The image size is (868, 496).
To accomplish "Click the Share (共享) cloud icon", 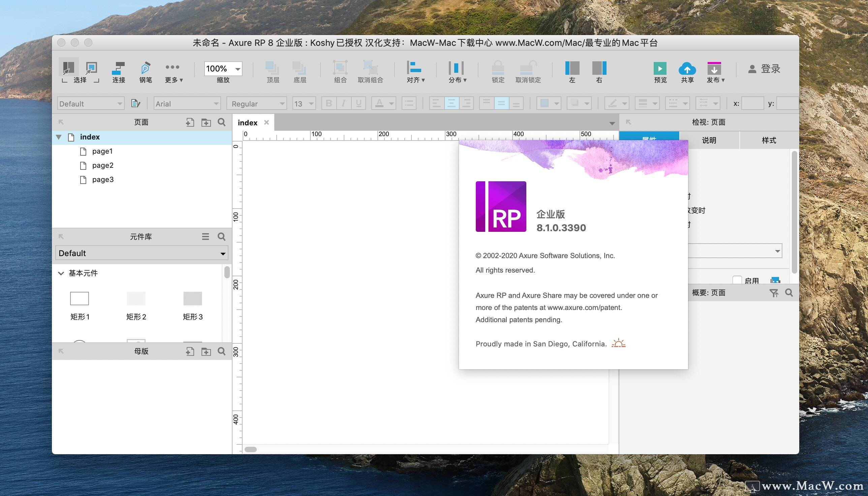I will (x=687, y=68).
